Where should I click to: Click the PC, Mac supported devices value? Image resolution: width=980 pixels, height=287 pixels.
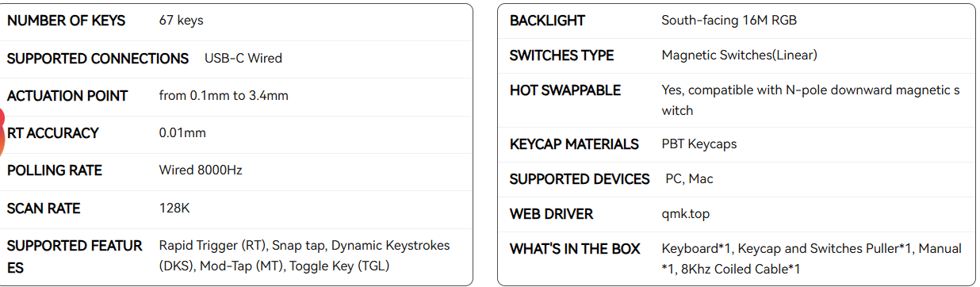689,179
